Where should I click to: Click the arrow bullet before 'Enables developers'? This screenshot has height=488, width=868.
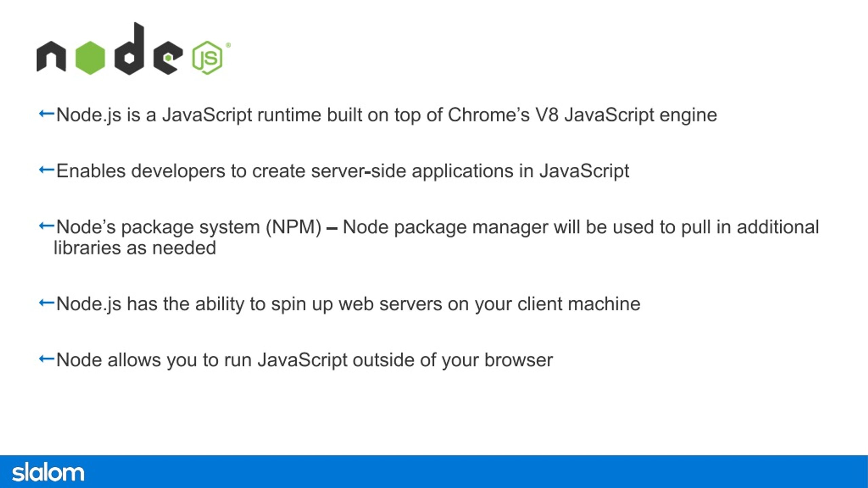[46, 170]
